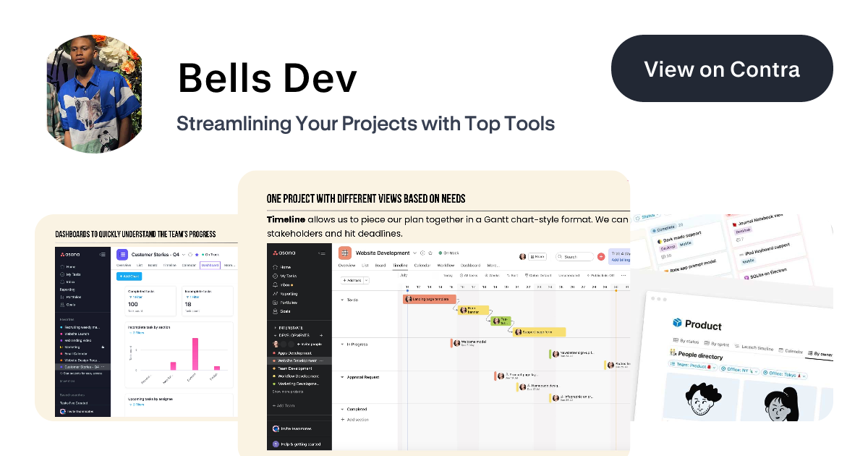
Task: Click the Bells Dev profile photo
Action: click(94, 94)
